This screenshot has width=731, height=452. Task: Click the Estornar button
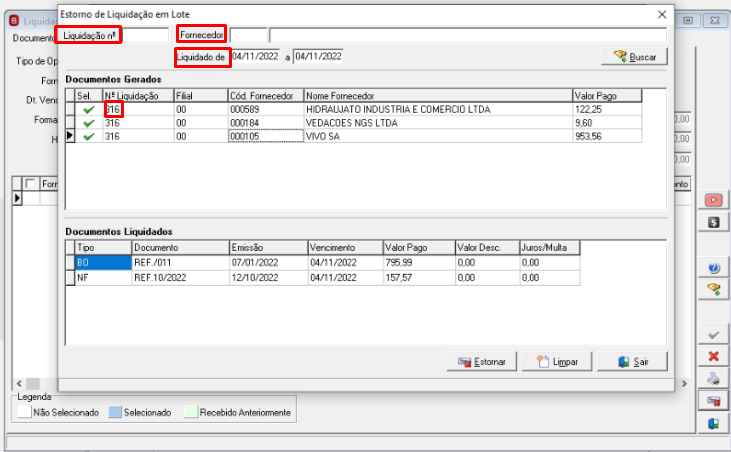tap(482, 362)
